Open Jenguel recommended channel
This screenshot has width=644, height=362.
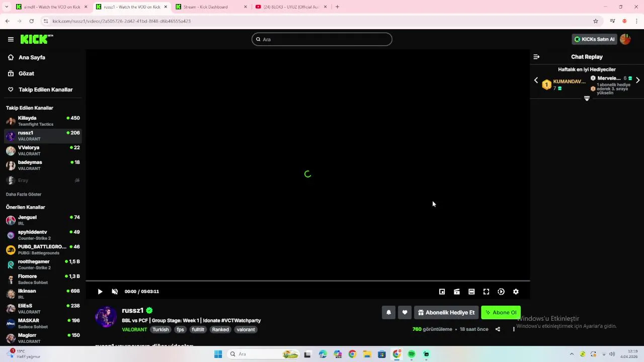pos(43,220)
